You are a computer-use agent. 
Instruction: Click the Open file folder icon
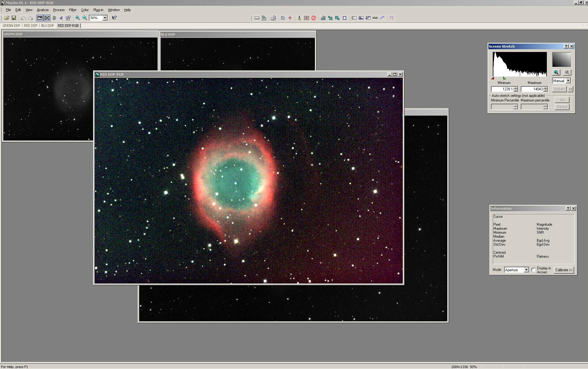click(x=7, y=18)
